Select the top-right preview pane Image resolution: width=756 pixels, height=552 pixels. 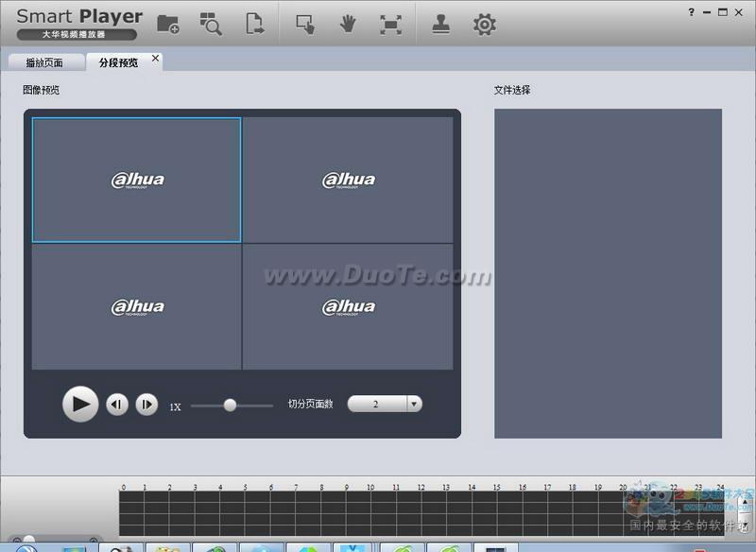click(348, 180)
